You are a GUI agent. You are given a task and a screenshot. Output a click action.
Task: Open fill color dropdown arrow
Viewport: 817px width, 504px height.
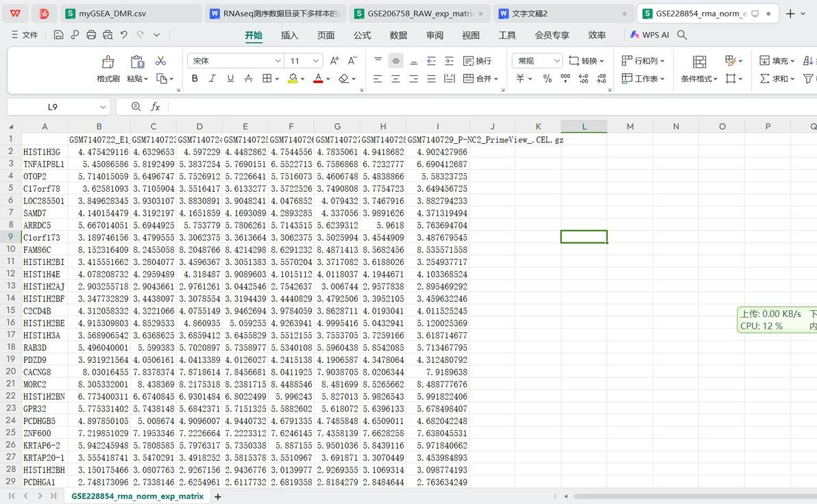pos(302,79)
